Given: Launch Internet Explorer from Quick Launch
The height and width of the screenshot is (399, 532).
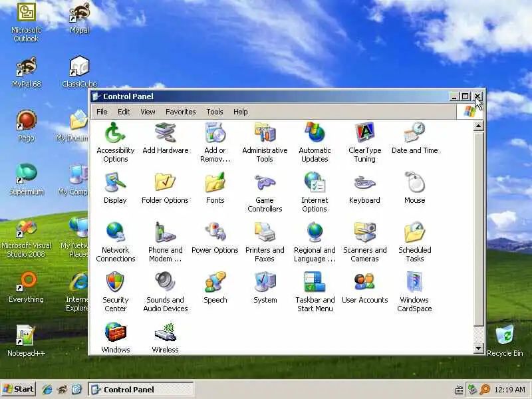Looking at the screenshot, I should coord(47,389).
